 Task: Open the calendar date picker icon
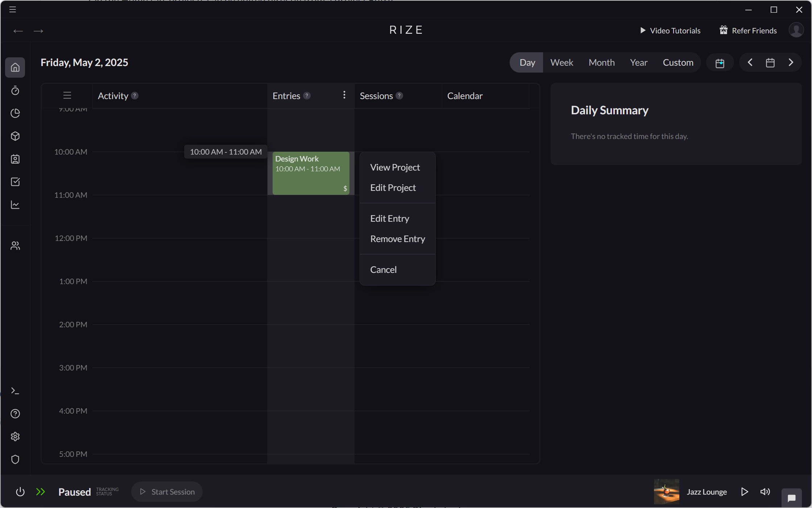click(x=771, y=62)
